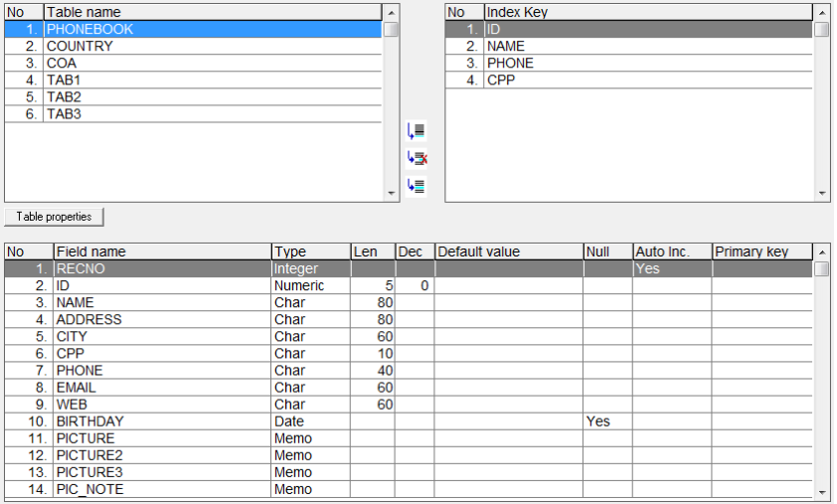Click down arrow of table list scrollbar
This screenshot has height=504, width=837.
click(x=392, y=193)
